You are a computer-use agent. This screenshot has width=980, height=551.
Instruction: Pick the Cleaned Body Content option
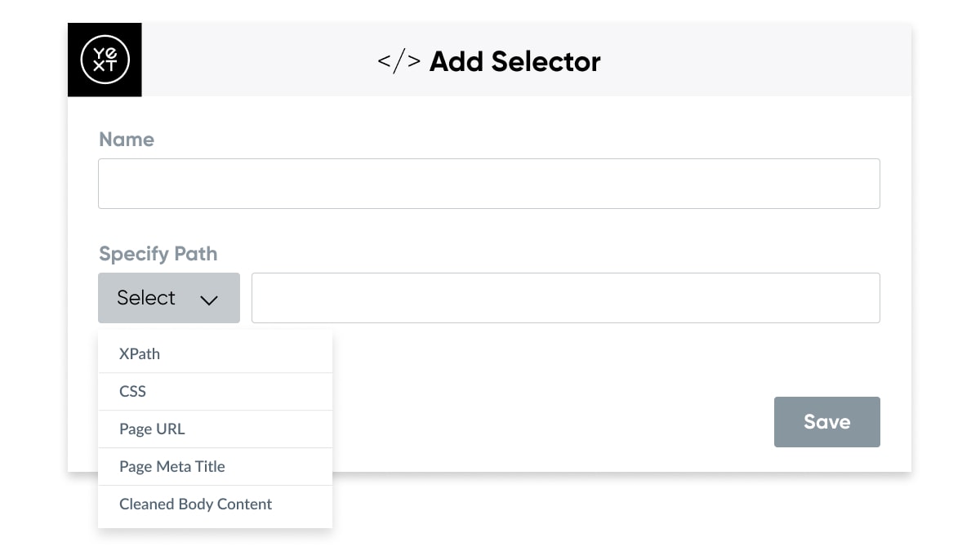pos(215,504)
